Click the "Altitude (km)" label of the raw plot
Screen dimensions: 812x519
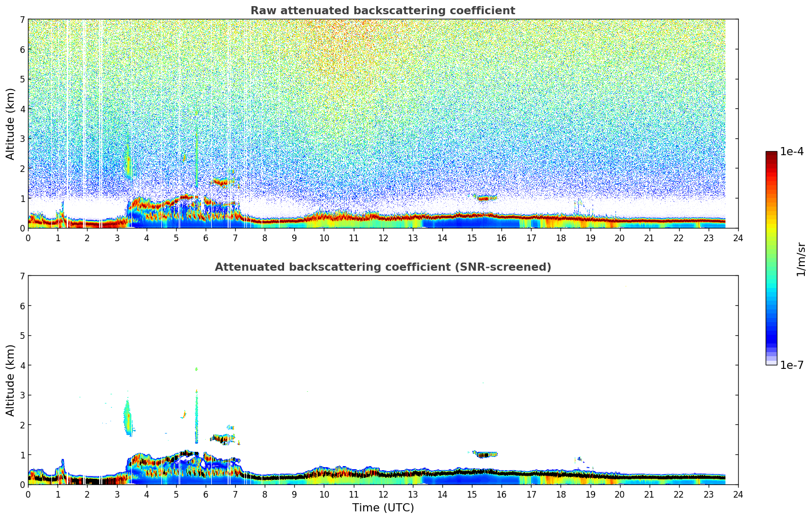pyautogui.click(x=11, y=124)
